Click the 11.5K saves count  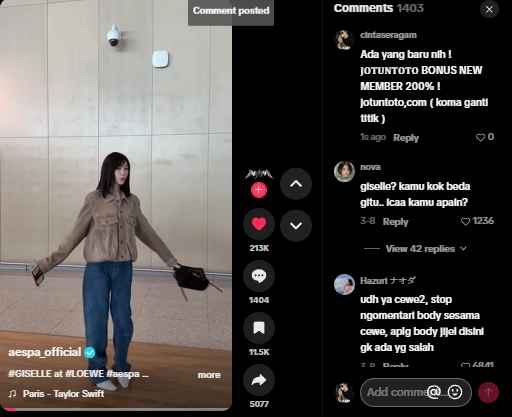[259, 352]
